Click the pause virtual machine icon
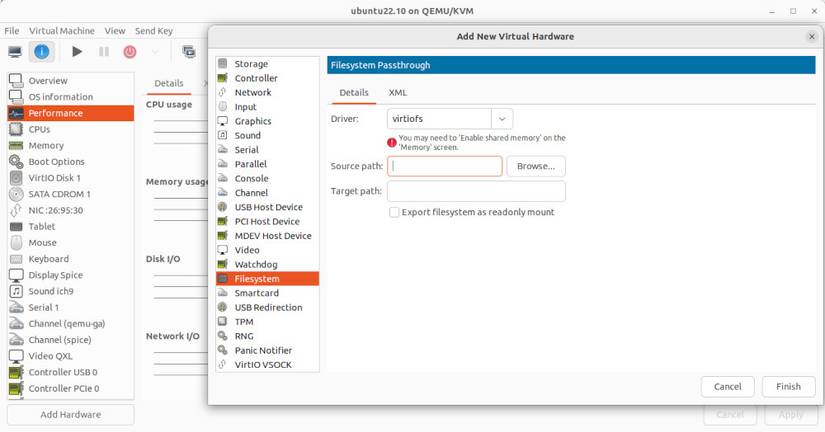The image size is (825, 432). point(104,52)
